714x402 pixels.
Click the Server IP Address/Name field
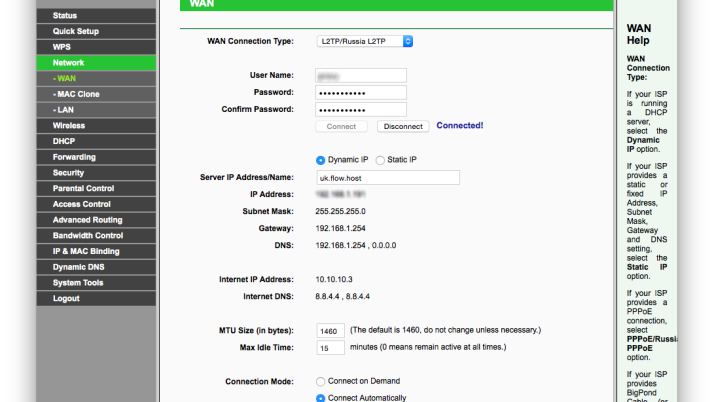tap(387, 177)
